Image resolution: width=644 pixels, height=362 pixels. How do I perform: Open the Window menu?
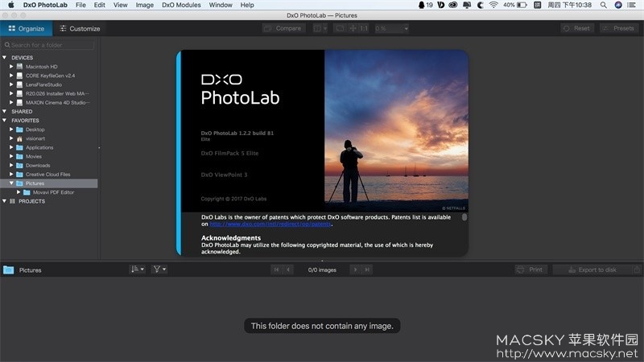click(x=221, y=5)
